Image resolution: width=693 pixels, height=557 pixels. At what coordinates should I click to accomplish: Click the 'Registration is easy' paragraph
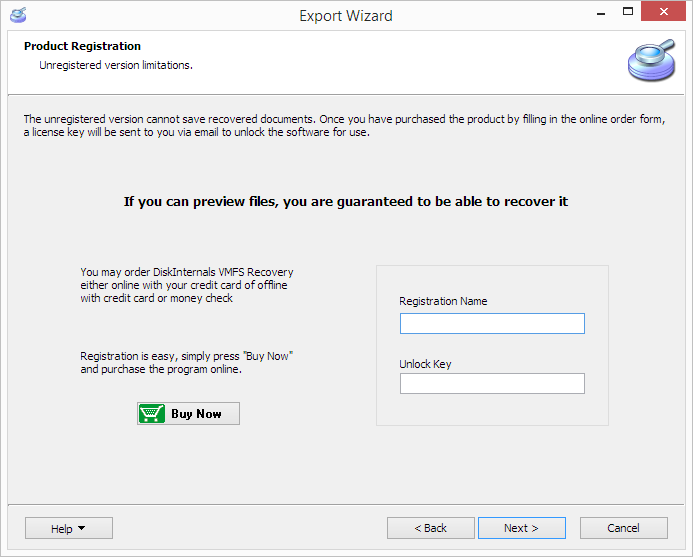click(x=187, y=362)
